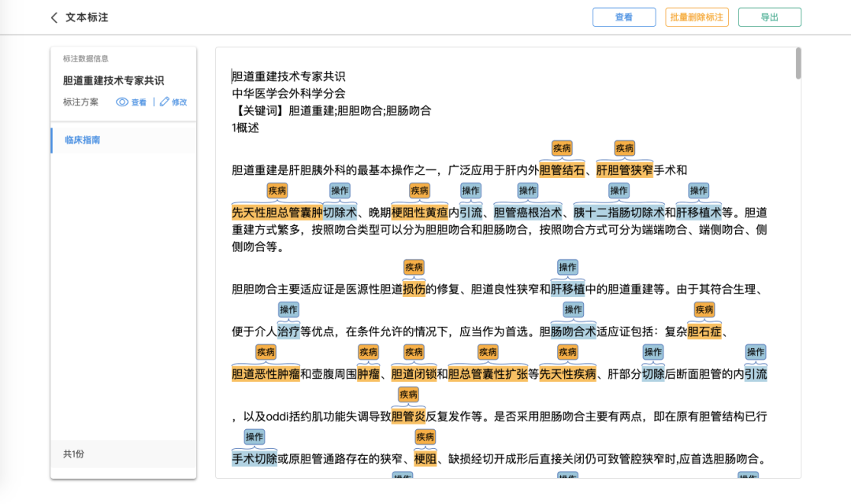Click the 查看 button in top bar
851x504 pixels.
tap(623, 17)
